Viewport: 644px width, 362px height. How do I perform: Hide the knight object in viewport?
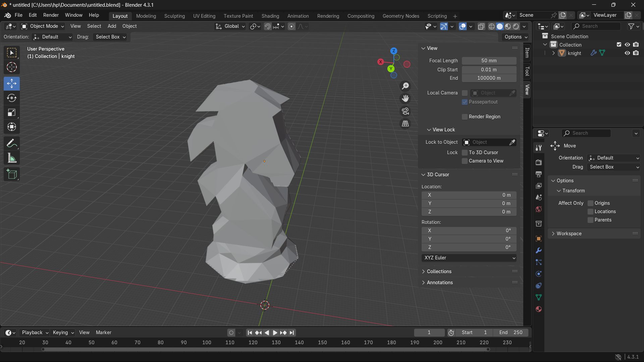click(x=627, y=53)
